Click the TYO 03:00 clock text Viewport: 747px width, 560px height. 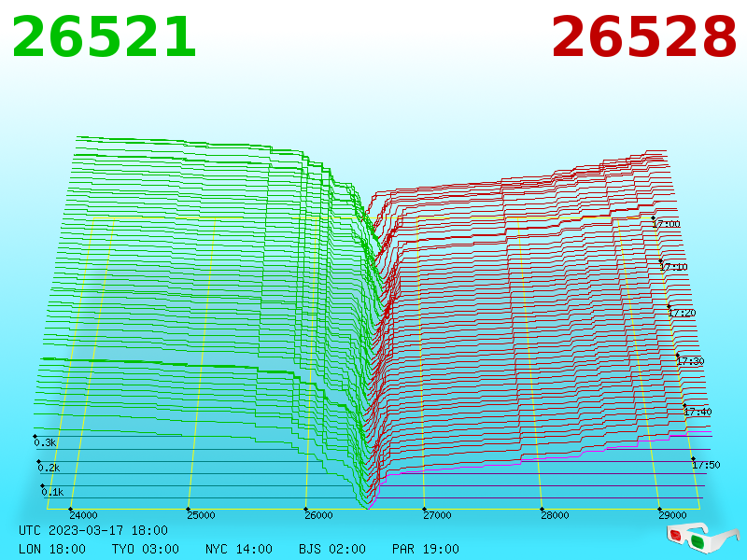pos(146,549)
